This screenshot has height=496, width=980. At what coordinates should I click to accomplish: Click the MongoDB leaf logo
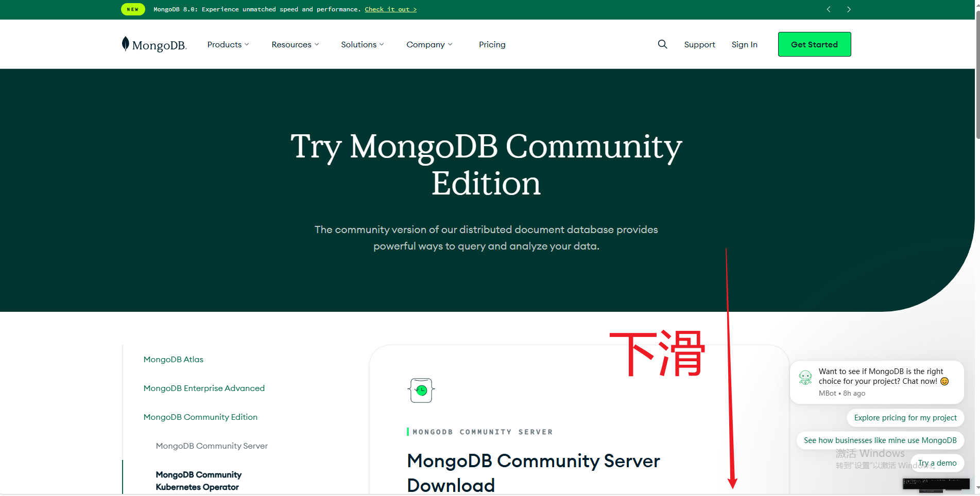click(153, 44)
